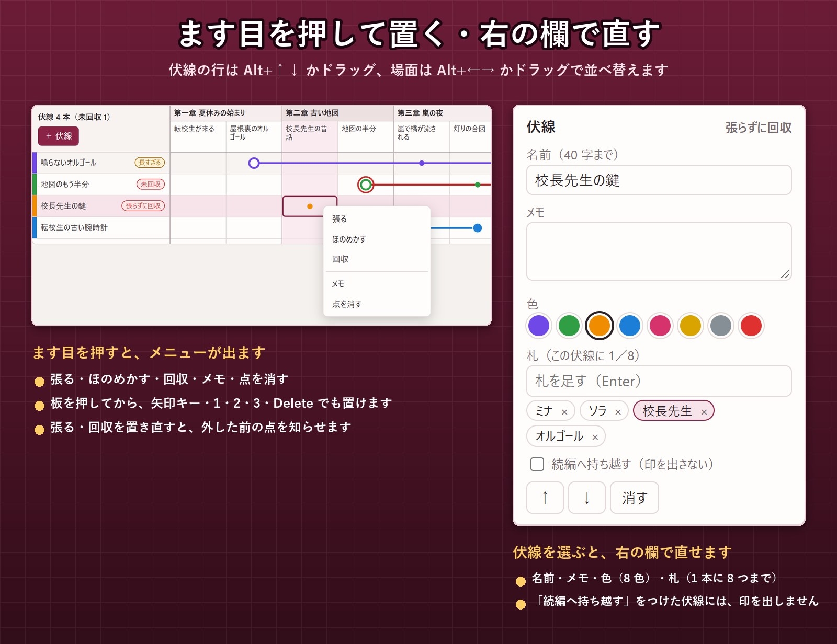This screenshot has height=644, width=837.
Task: Select the 鳴らないオルゴール foreshadow row
Action: click(x=101, y=163)
